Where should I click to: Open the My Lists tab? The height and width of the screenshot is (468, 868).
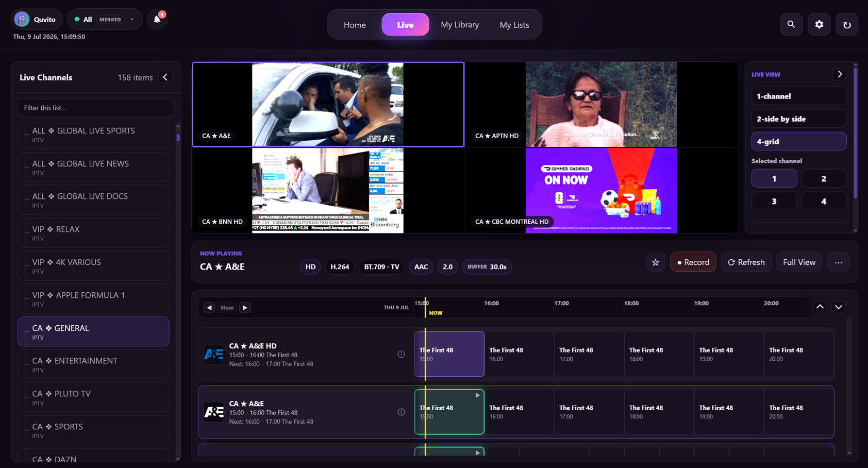pos(514,25)
